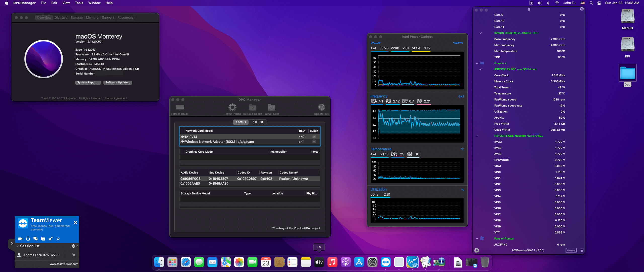Open TeamViewer session settings gear dropdown
This screenshot has width=644, height=272.
(x=74, y=246)
